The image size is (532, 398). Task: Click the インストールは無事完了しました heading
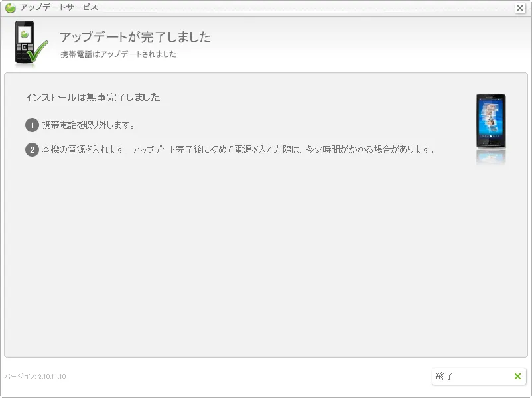pyautogui.click(x=93, y=97)
